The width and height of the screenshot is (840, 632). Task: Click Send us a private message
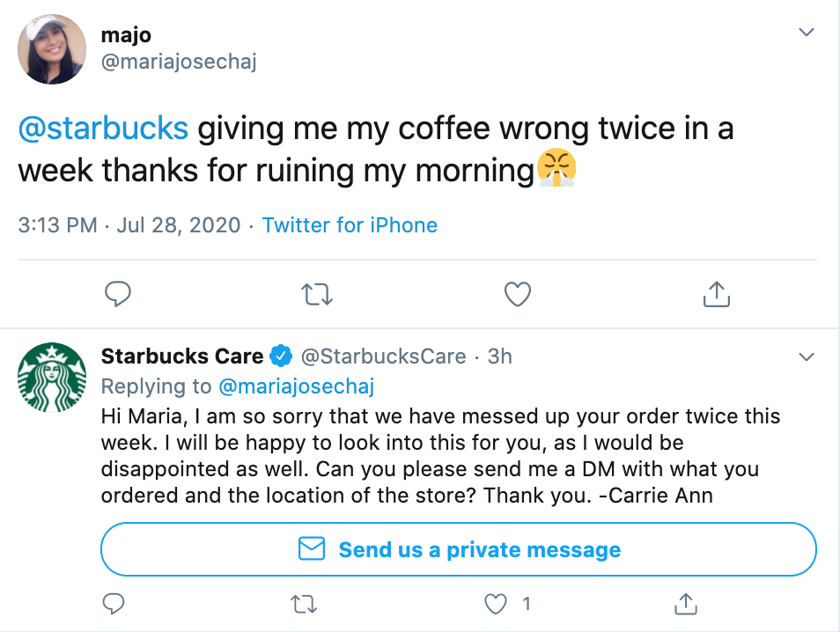(x=459, y=550)
